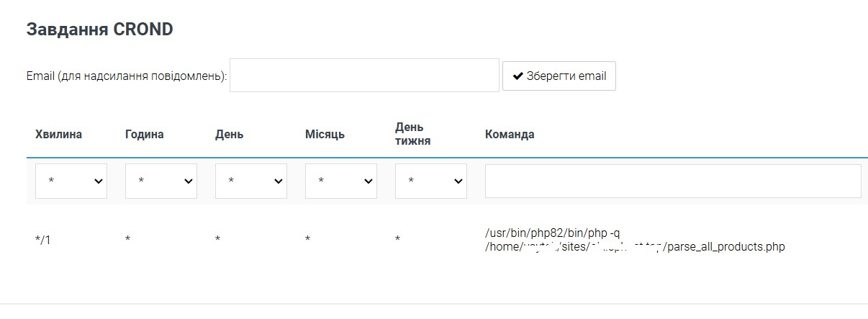The width and height of the screenshot is (868, 319).
Task: Open the Хвилина dropdown
Action: [x=71, y=181]
